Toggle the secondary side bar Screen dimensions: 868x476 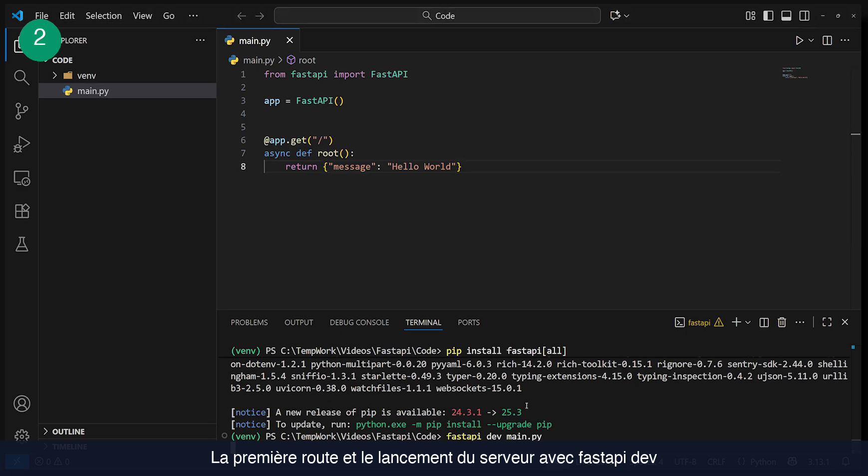click(x=804, y=16)
